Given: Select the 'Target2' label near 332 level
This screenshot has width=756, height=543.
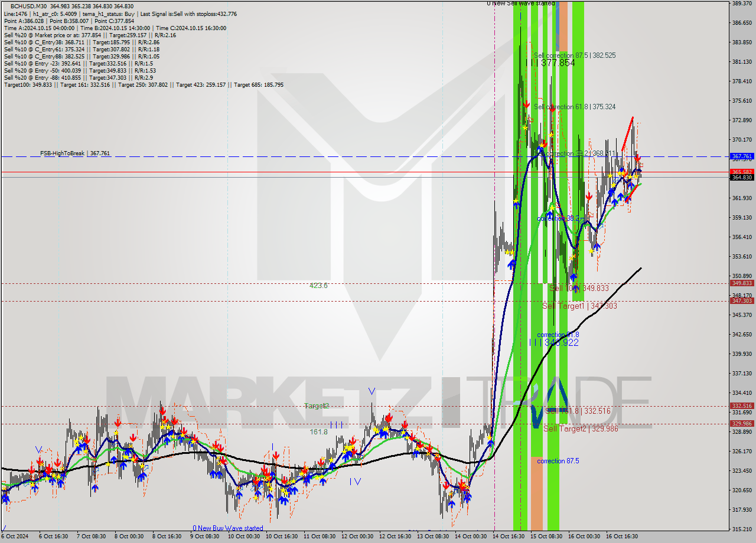Looking at the screenshot, I should click(317, 406).
